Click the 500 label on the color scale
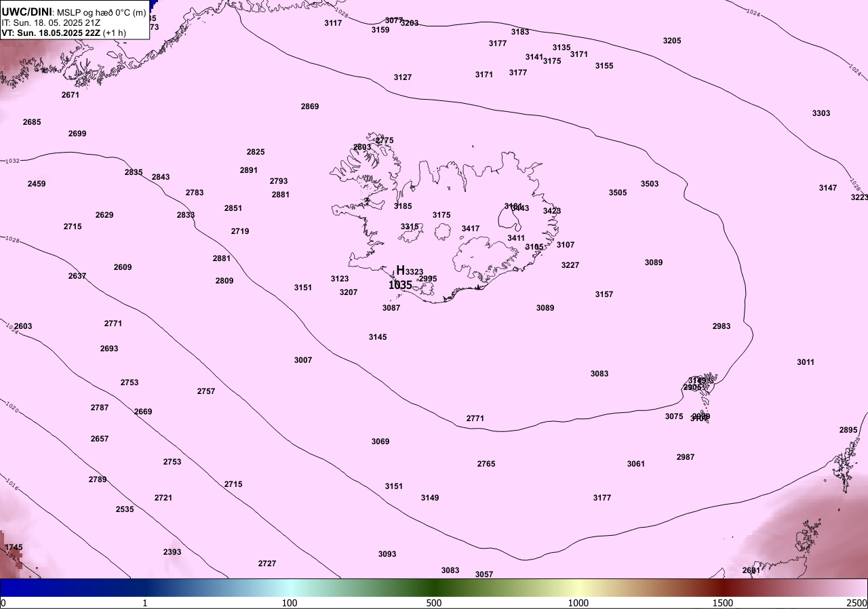 click(x=434, y=603)
